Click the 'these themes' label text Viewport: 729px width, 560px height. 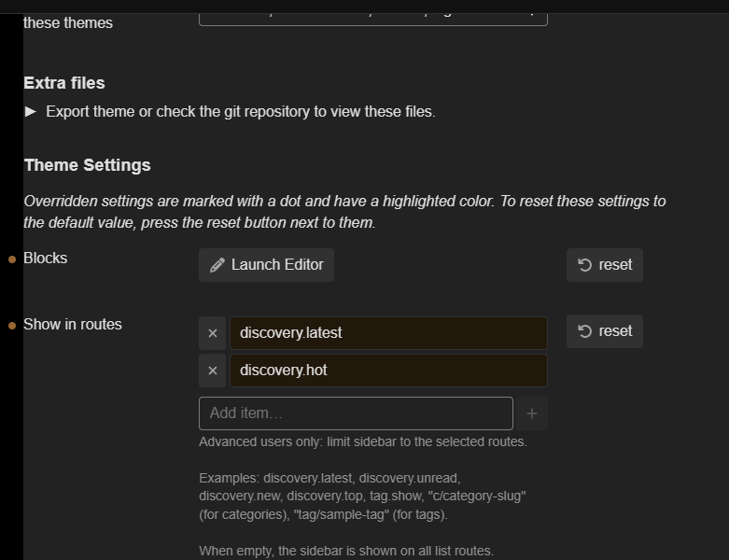68,22
